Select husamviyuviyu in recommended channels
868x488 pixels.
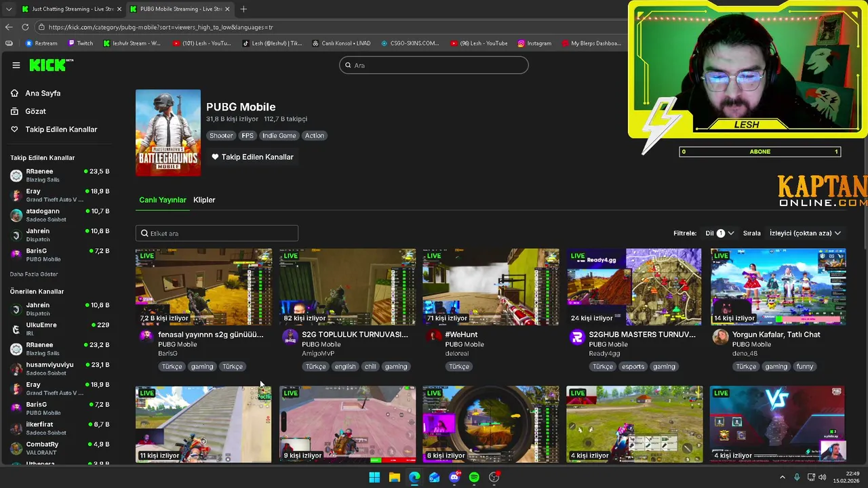60,369
